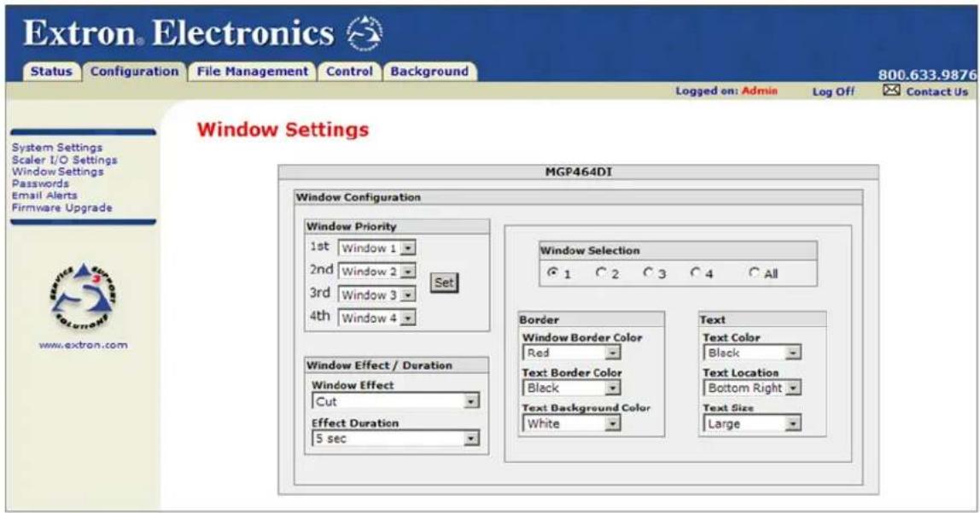Open the Passwords page
The image size is (980, 513).
click(40, 183)
